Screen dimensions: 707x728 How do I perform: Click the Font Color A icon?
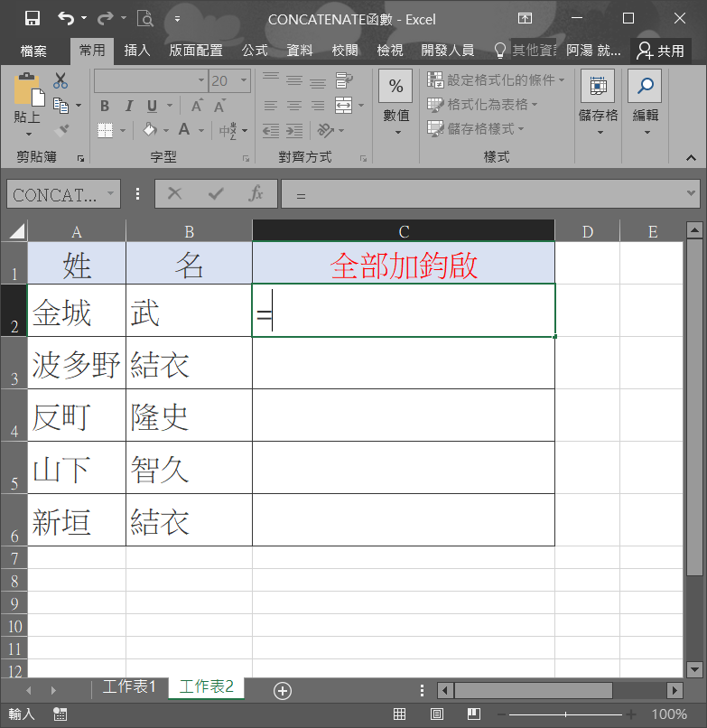pos(184,130)
